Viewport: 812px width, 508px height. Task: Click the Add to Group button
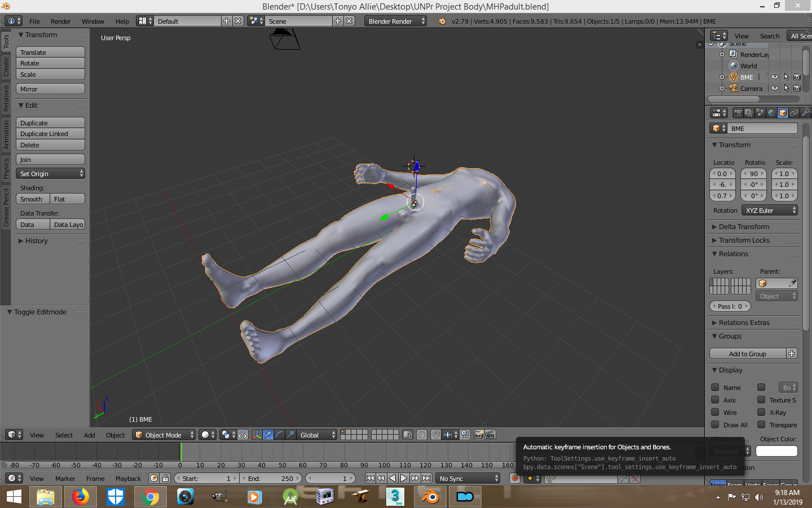coord(748,354)
